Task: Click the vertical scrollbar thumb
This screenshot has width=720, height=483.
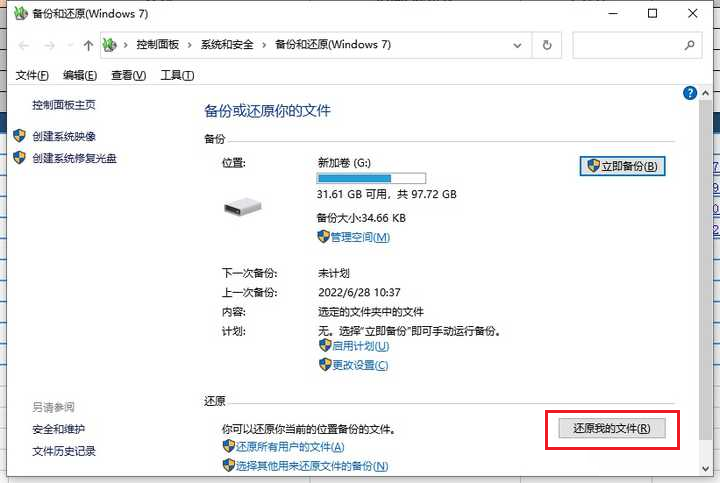Action: tap(705, 269)
